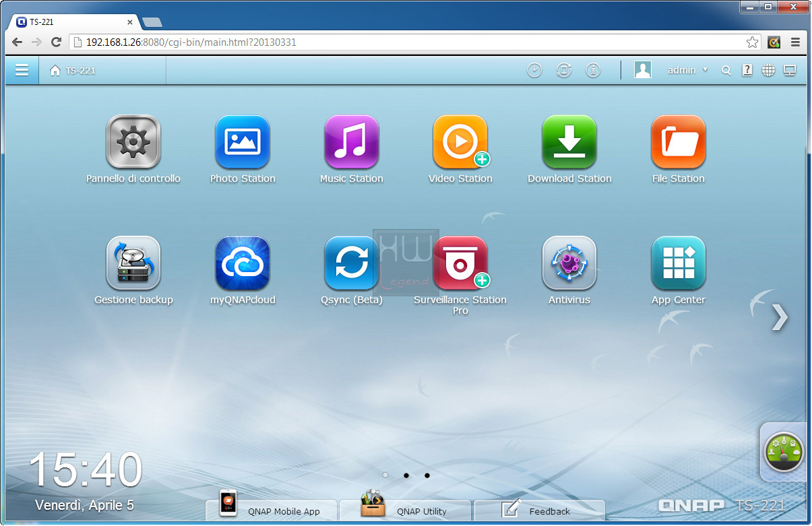Open Feedback button
This screenshot has width=812, height=526.
539,509
